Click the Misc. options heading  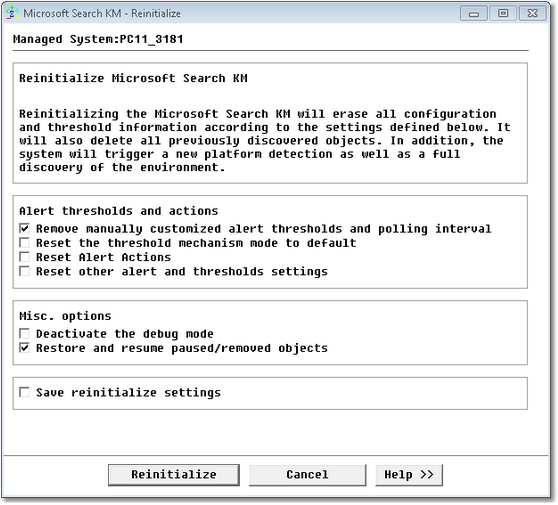[65, 316]
